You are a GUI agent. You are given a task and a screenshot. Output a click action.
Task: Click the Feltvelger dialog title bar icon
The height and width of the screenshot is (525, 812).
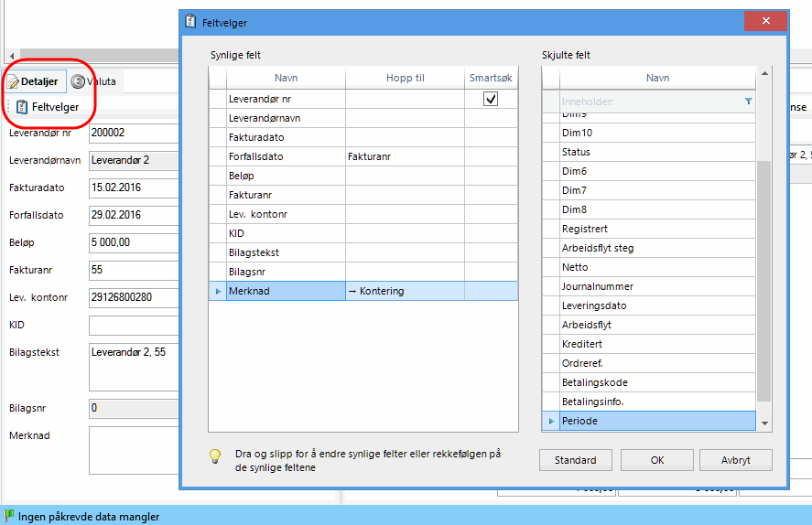(190, 22)
